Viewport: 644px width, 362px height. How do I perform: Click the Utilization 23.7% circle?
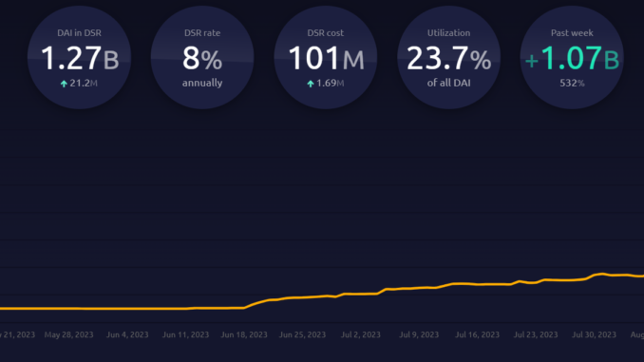pyautogui.click(x=448, y=58)
